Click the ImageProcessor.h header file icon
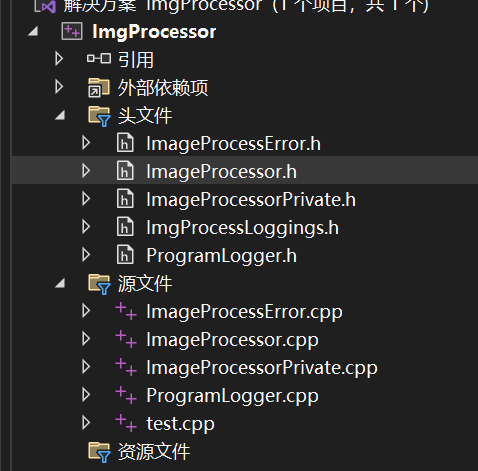 125,171
